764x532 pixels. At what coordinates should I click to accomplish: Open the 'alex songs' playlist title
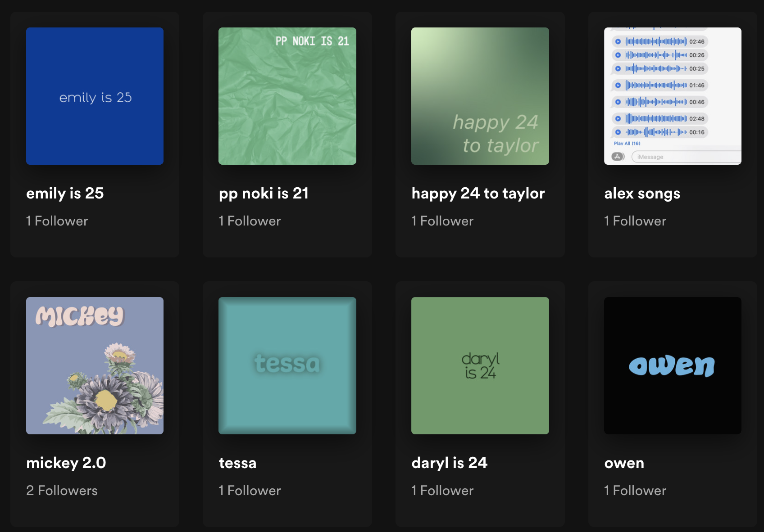pos(642,193)
